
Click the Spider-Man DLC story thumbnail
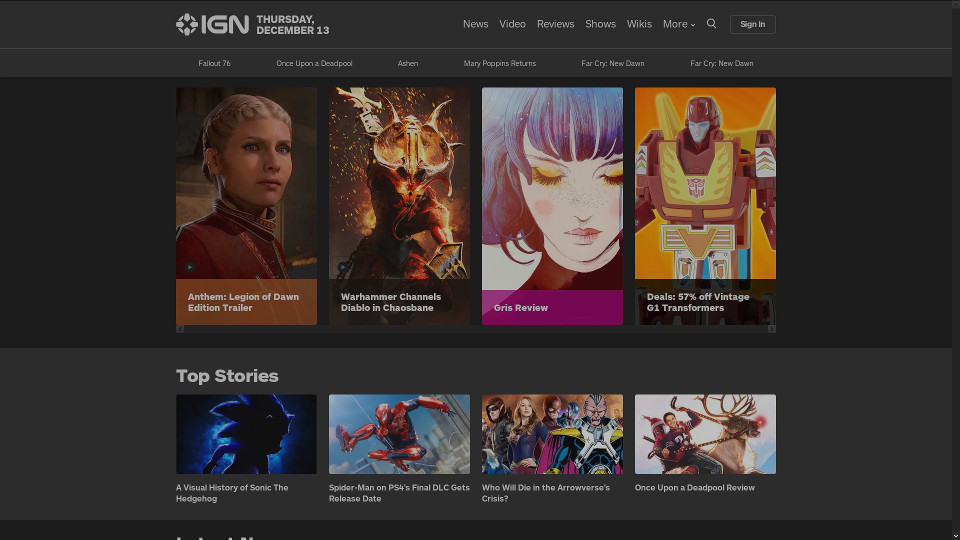tap(399, 434)
